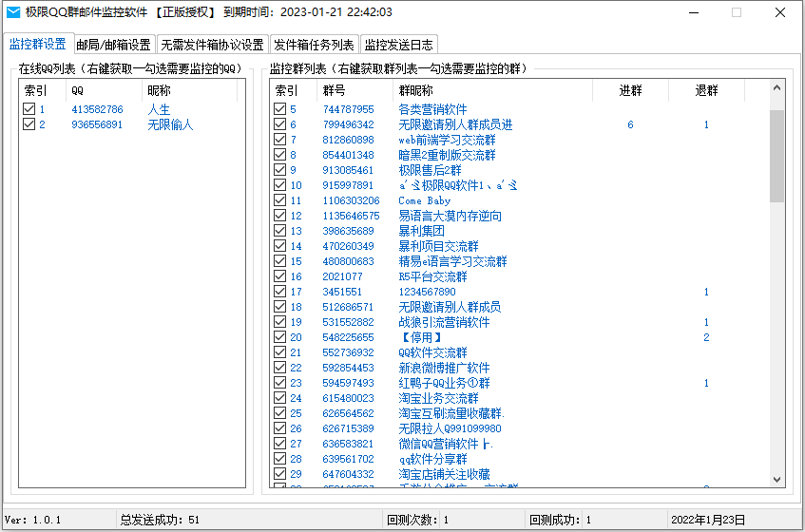Click the mail app icon in title bar
Screen dimensions: 805x532
pyautogui.click(x=13, y=11)
